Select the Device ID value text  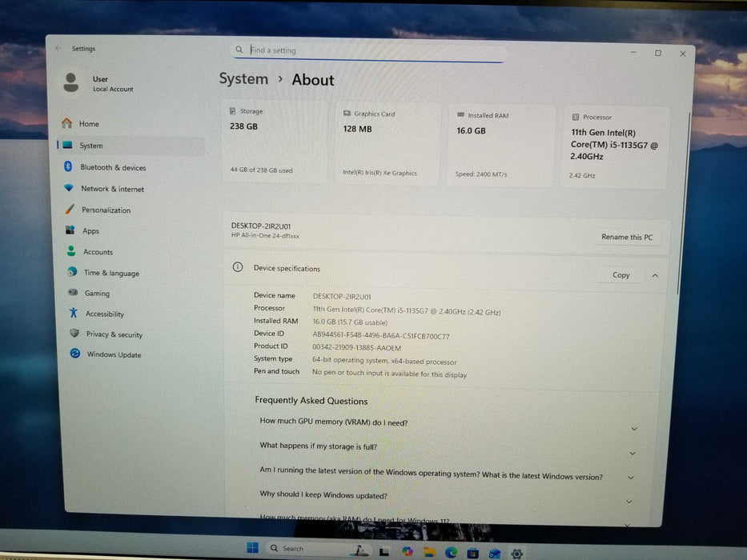pyautogui.click(x=380, y=336)
